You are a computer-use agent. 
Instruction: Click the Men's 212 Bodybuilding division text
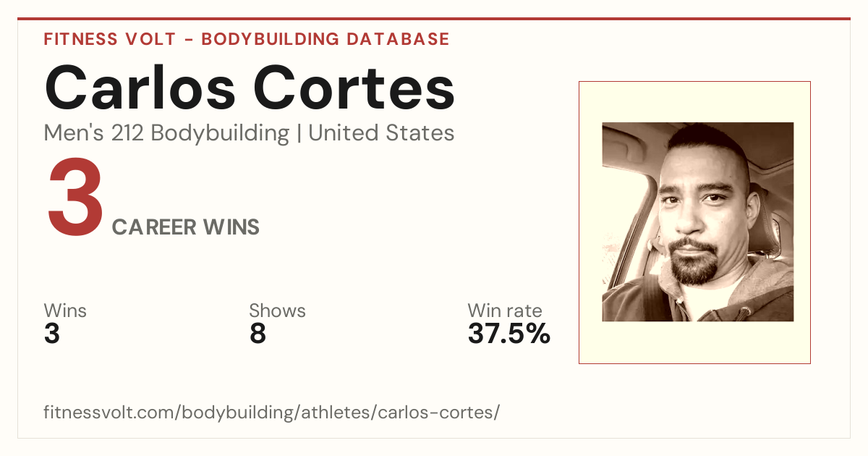pos(166,133)
